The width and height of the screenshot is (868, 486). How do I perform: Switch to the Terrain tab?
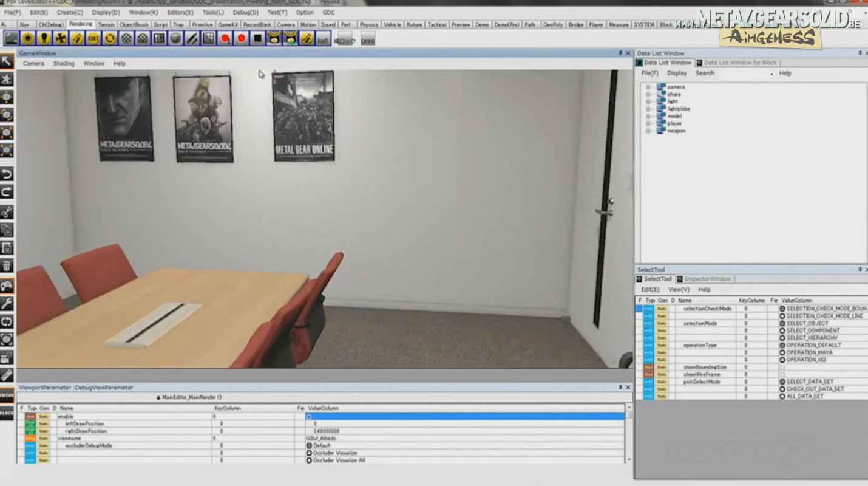(106, 25)
